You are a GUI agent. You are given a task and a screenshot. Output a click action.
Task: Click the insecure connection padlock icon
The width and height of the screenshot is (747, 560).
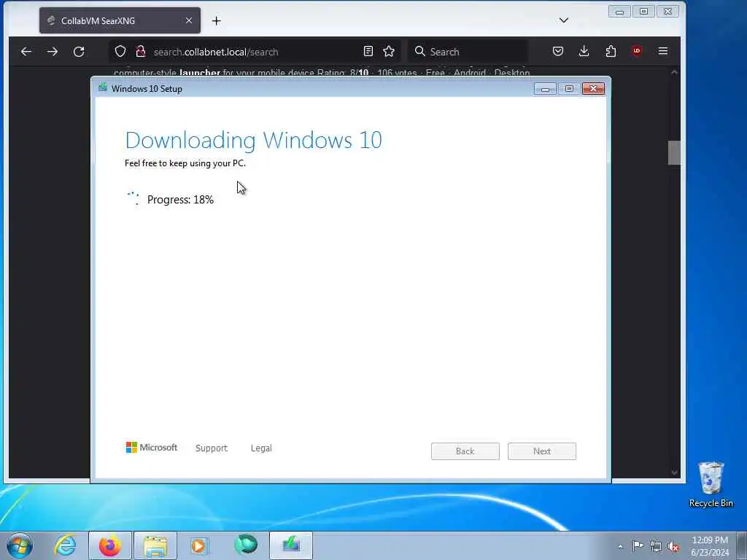(x=141, y=52)
